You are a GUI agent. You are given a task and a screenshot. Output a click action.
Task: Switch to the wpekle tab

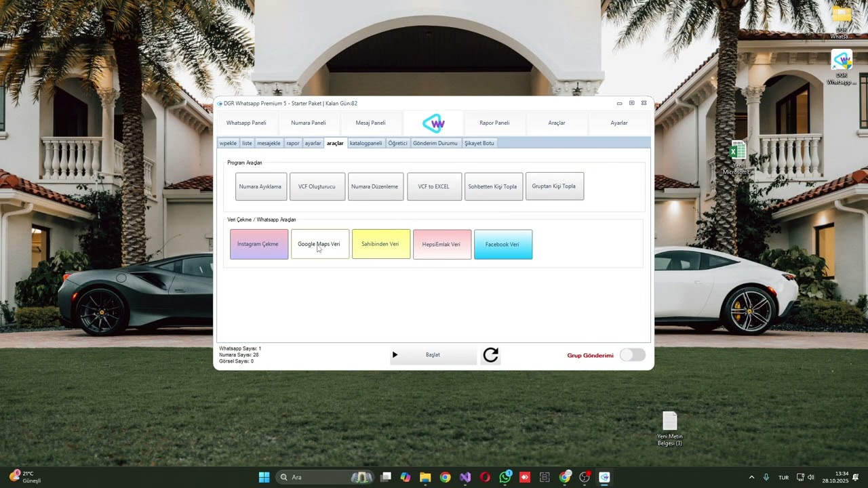click(x=228, y=143)
